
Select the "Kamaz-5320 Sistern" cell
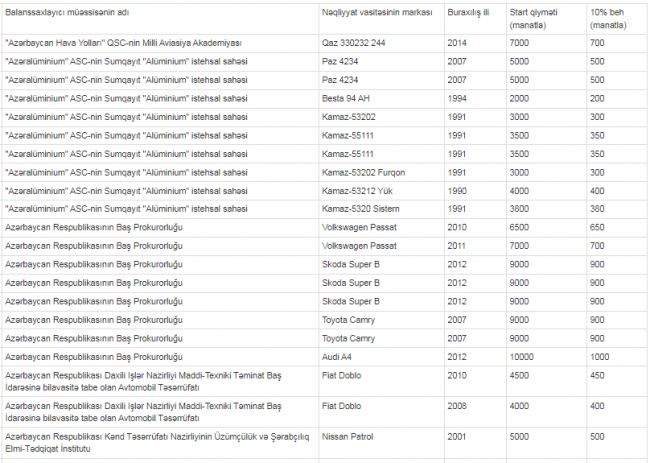click(x=360, y=209)
